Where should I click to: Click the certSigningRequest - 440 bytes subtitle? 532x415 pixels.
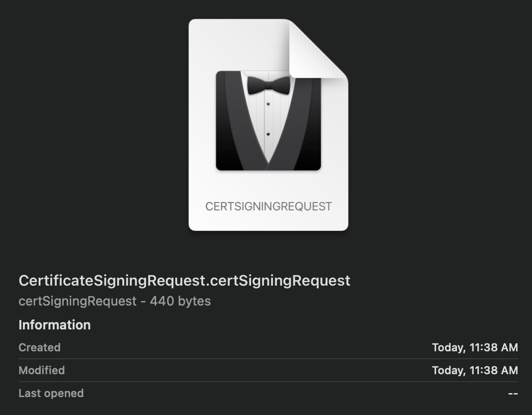[114, 301]
